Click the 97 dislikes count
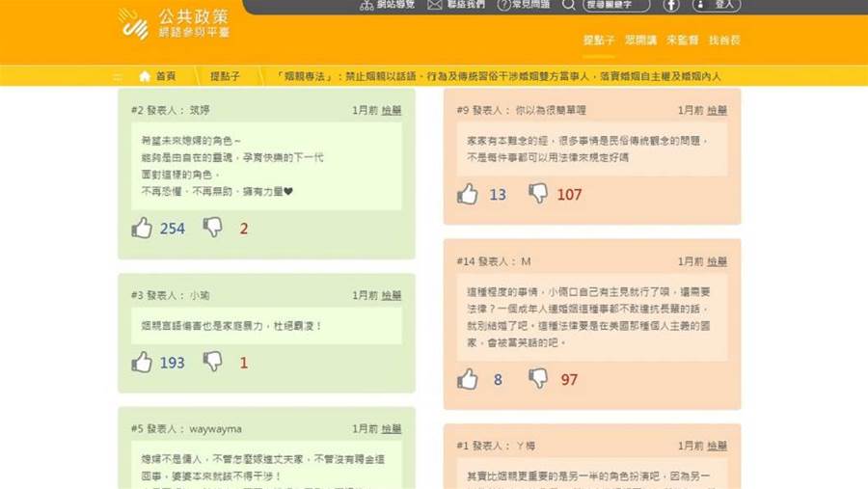 (569, 379)
